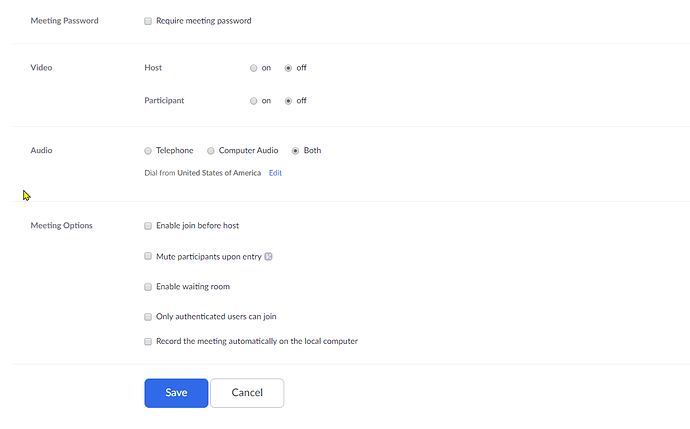Click the Cancel button
Viewport: 690px width, 429px height.
point(247,393)
